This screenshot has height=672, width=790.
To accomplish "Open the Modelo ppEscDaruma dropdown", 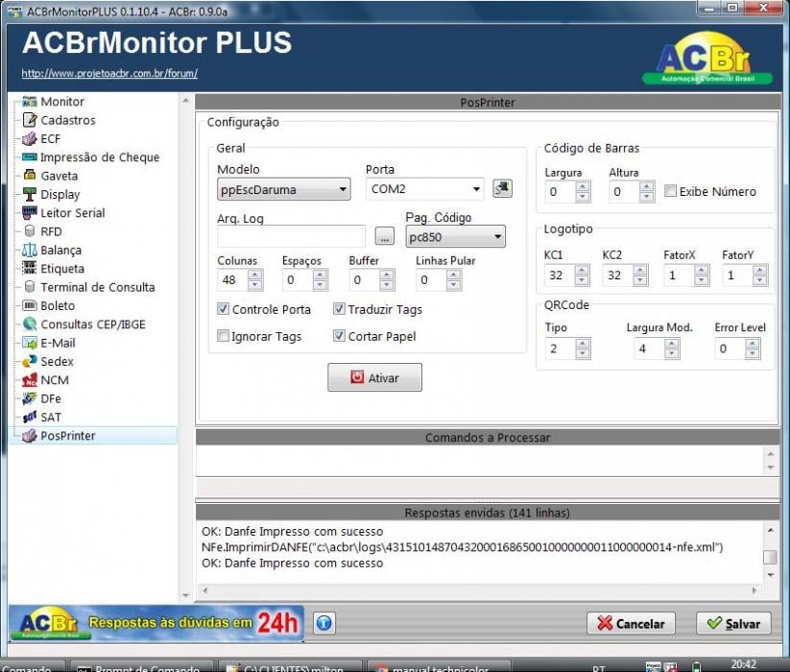I will (284, 189).
